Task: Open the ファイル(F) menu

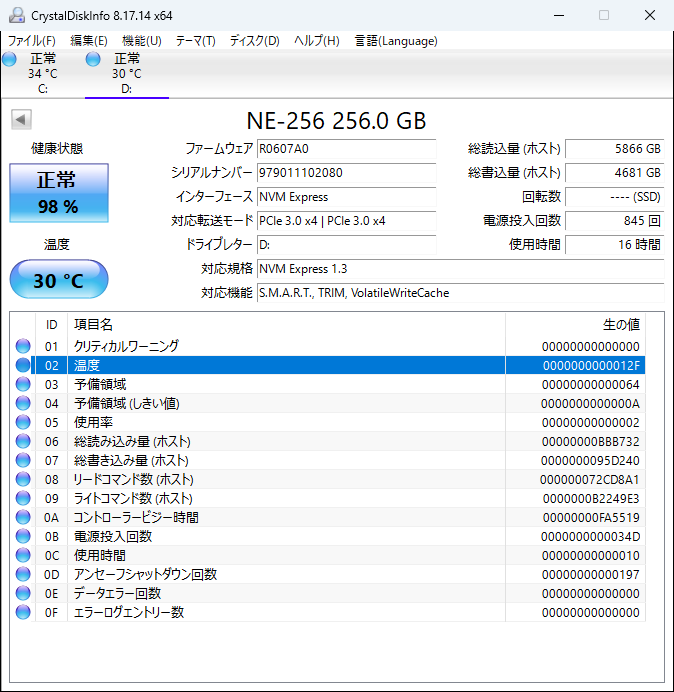Action: tap(32, 41)
